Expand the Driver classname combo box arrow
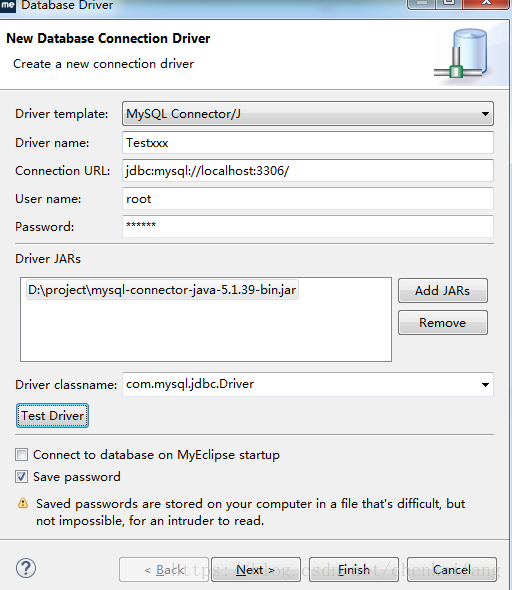 click(485, 385)
